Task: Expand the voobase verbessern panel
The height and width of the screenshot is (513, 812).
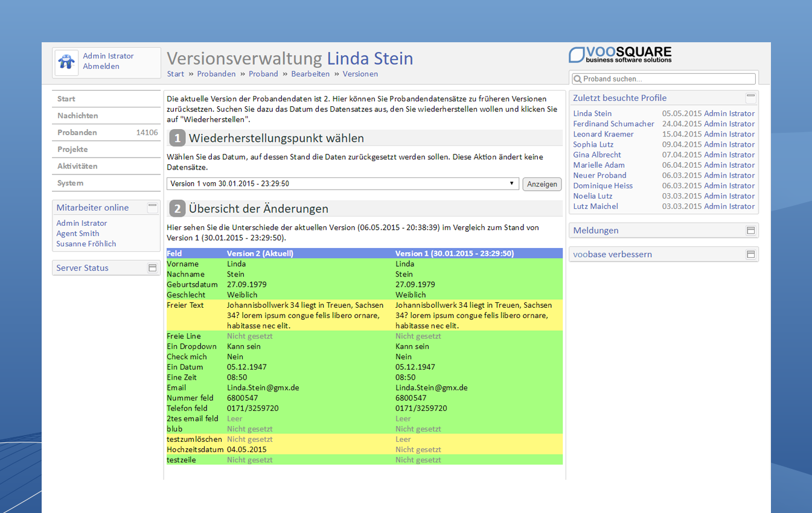Action: pyautogui.click(x=750, y=255)
